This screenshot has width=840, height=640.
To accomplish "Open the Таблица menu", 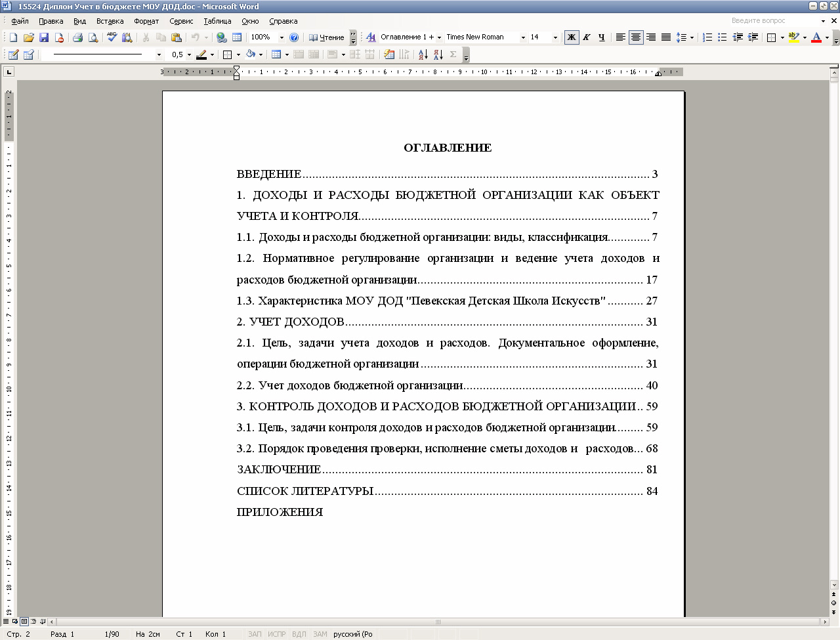I will point(217,21).
